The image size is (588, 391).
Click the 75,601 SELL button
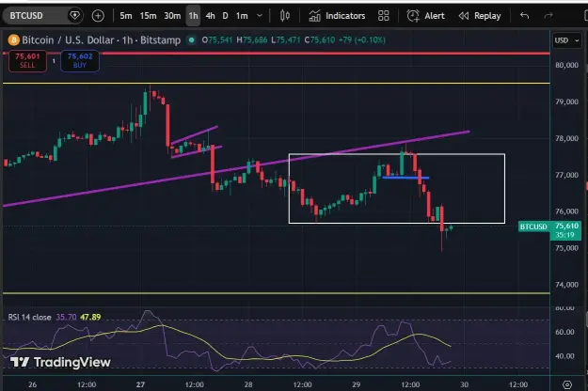click(x=27, y=61)
